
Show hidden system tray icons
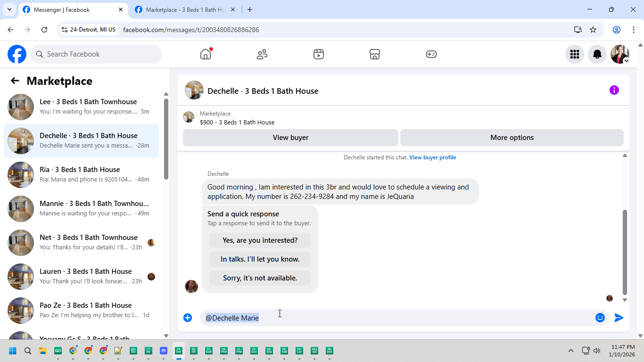point(571,351)
